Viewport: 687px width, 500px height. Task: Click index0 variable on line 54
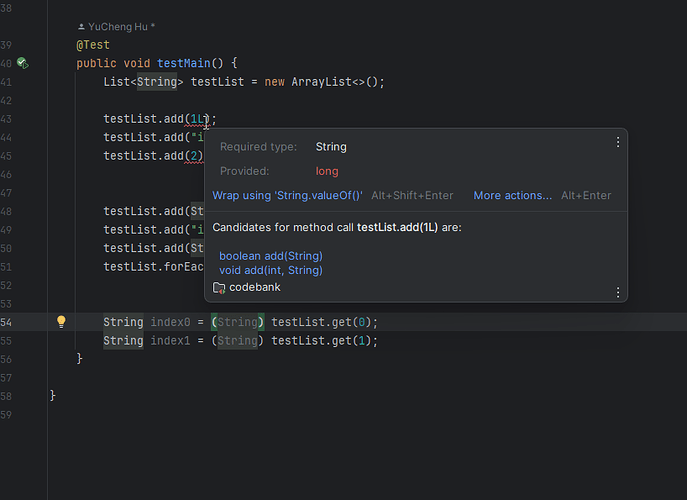click(170, 322)
